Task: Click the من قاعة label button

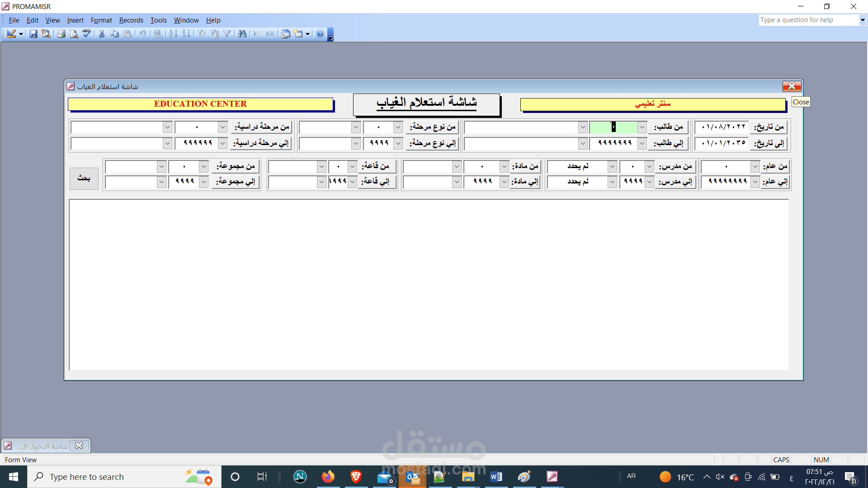Action: 376,166
